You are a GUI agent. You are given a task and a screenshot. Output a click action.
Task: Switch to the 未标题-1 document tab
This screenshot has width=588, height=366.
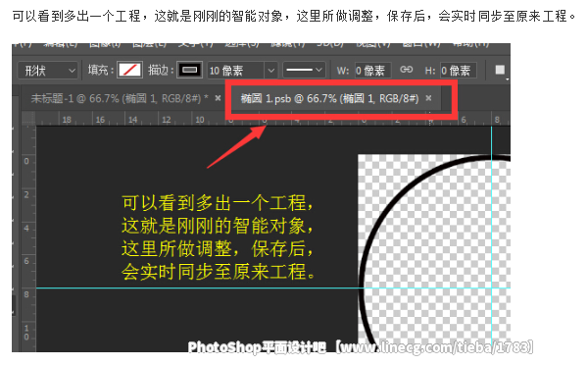click(120, 98)
